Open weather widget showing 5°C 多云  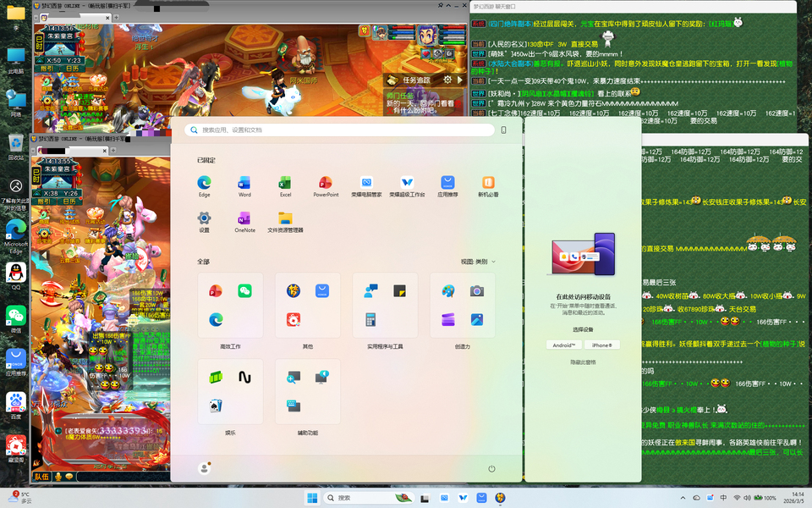click(19, 498)
